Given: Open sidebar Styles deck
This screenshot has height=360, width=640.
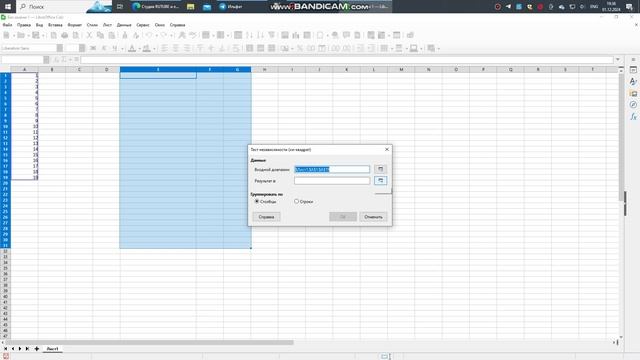Looking at the screenshot, I should point(633,82).
